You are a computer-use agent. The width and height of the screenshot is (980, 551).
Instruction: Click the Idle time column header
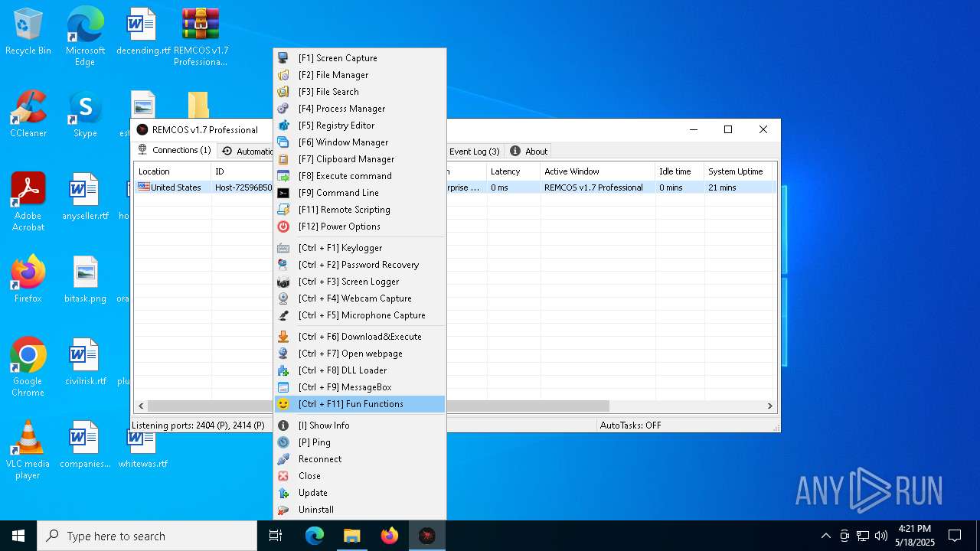click(679, 171)
